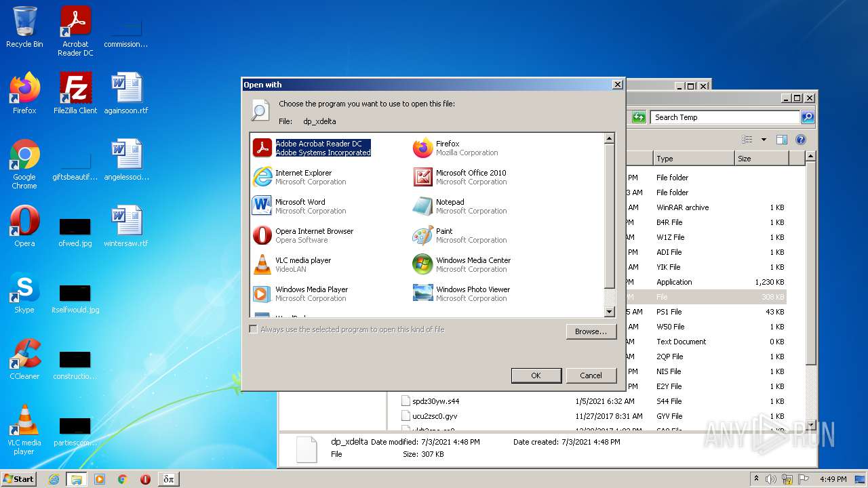Choose Microsoft Word to open file
This screenshot has height=488, width=868.
pyautogui.click(x=299, y=206)
